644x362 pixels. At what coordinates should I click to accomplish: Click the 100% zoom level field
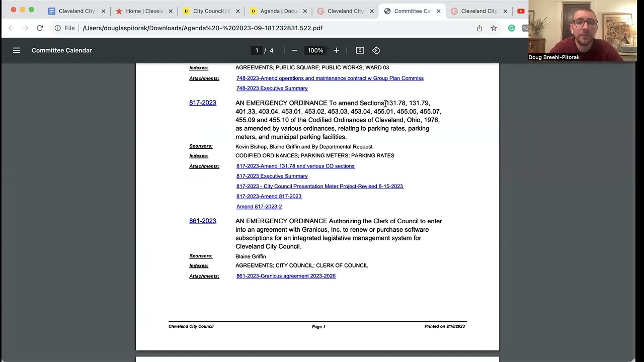coord(315,50)
